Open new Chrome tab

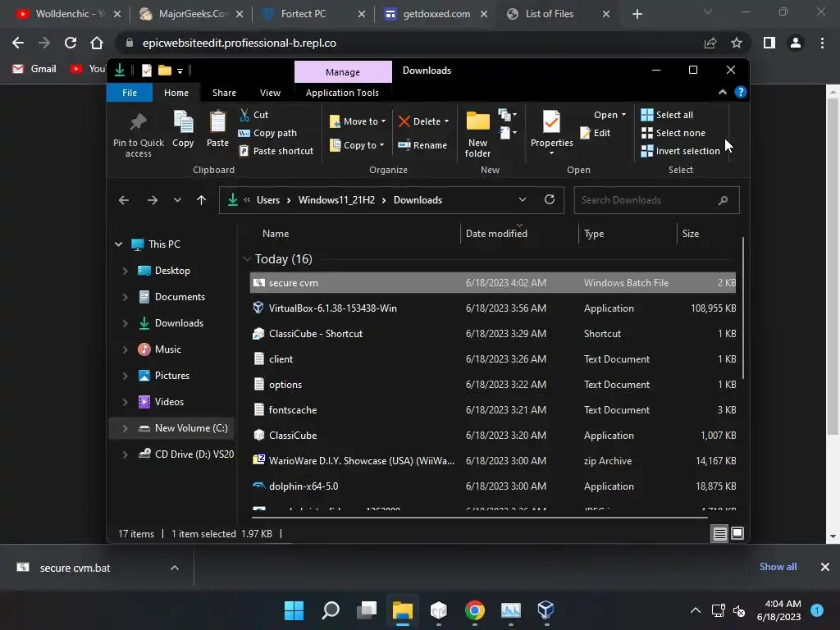637,14
